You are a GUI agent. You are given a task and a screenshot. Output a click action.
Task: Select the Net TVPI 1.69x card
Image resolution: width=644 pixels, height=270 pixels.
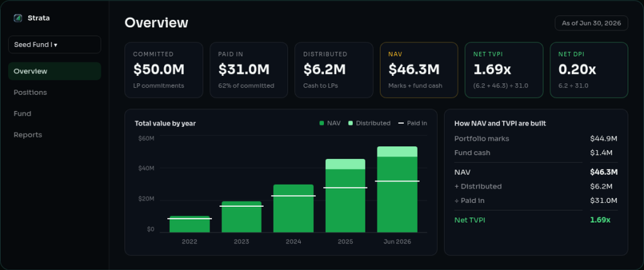point(504,70)
